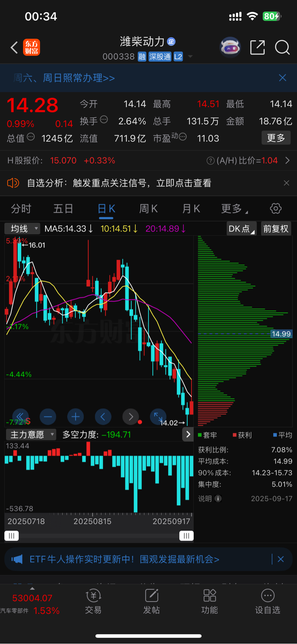Collapse chip panel with arrow button
Screen dimensions: 297x644
click(188, 434)
